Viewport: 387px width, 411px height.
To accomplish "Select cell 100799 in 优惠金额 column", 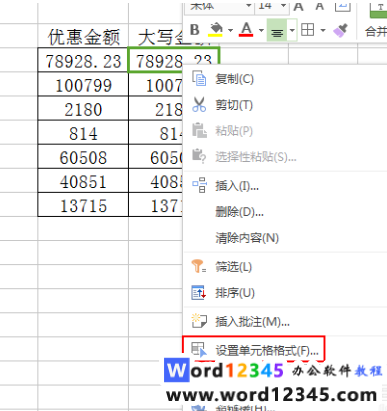I will click(83, 84).
